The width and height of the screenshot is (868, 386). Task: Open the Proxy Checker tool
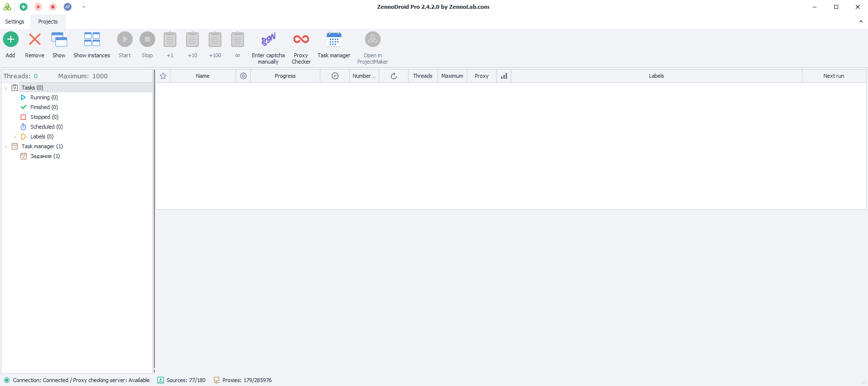click(x=301, y=40)
